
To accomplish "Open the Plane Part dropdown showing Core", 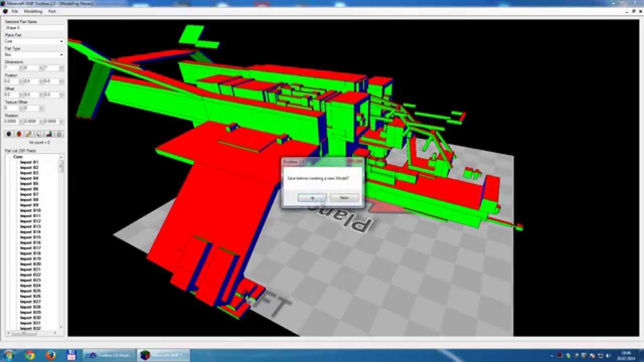I will point(34,41).
